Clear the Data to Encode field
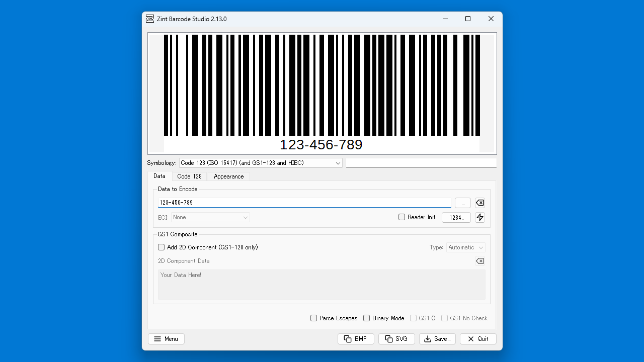Image resolution: width=644 pixels, height=362 pixels. (x=480, y=203)
